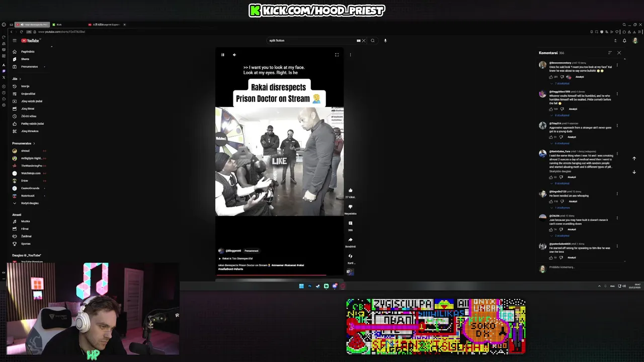Expand Rodyti daugiau subscriptions list

pos(29,203)
